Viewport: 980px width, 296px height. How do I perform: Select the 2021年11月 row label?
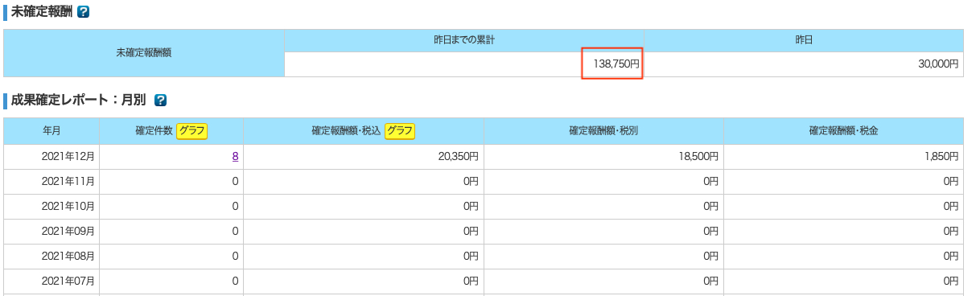point(68,182)
